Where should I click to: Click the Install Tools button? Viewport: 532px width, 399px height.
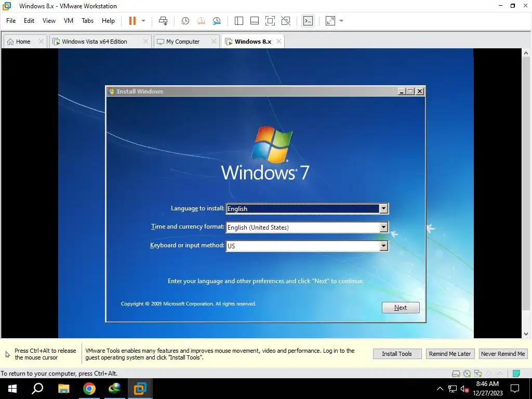397,354
